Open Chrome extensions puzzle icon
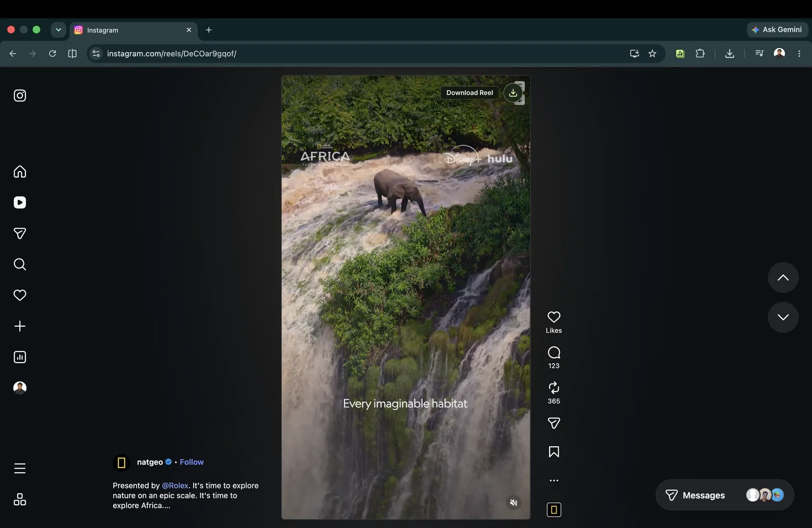The width and height of the screenshot is (812, 528). [x=700, y=53]
